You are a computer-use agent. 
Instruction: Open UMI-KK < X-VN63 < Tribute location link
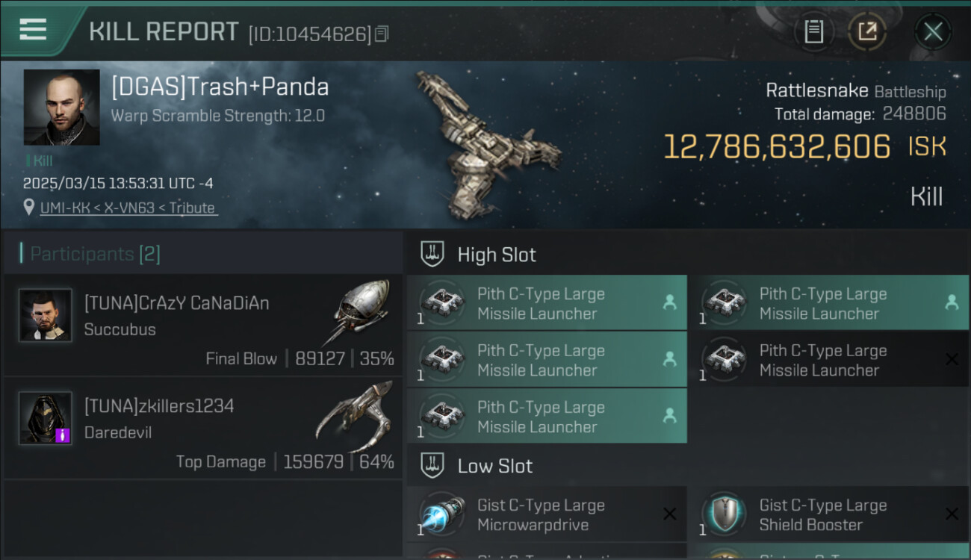point(128,208)
